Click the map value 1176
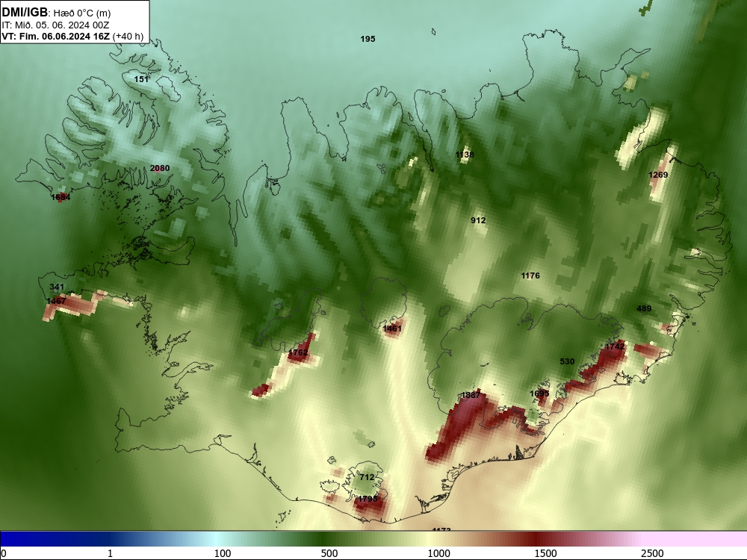The width and height of the screenshot is (747, 560). 530,276
